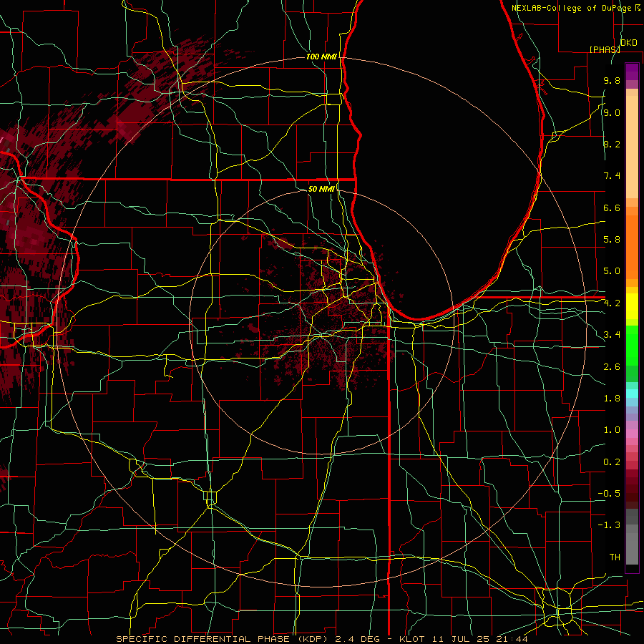This screenshot has height=644, width=644.
Task: Click the 6.6 legend value
Action: coord(612,208)
